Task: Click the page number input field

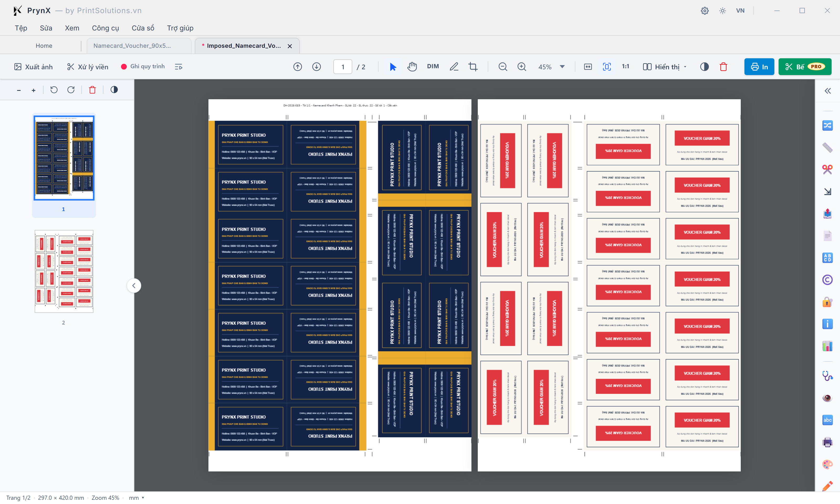Action: click(x=343, y=67)
